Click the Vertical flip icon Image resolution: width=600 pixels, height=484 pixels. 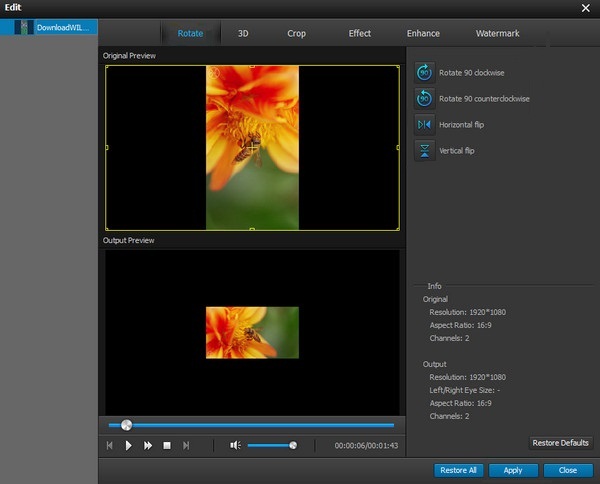[424, 151]
